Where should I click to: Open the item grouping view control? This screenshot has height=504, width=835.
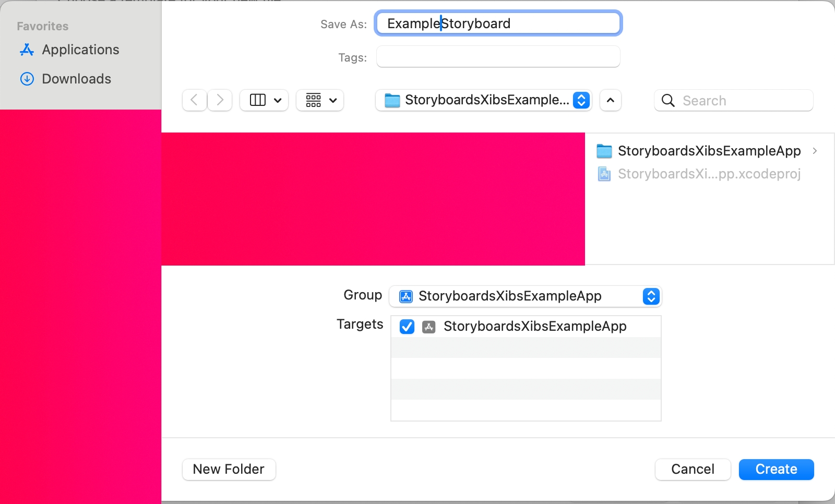coord(319,100)
